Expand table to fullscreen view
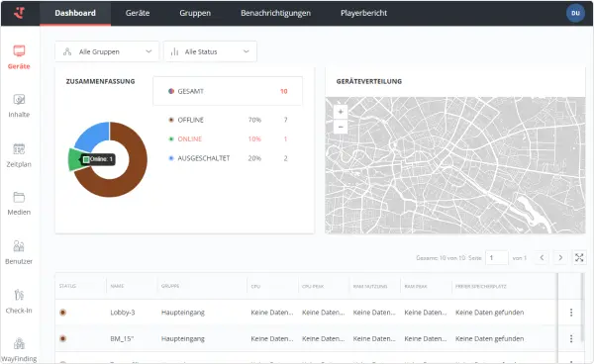The width and height of the screenshot is (594, 364). (x=579, y=258)
